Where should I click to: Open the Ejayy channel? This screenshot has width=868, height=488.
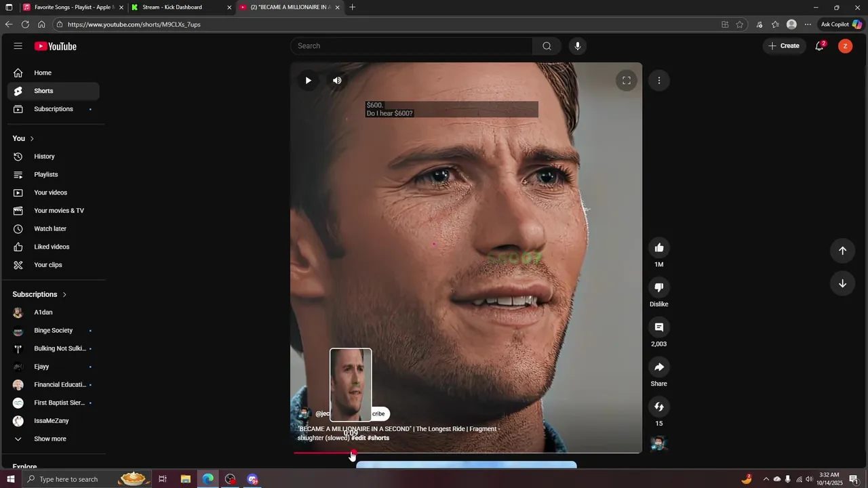[54, 367]
